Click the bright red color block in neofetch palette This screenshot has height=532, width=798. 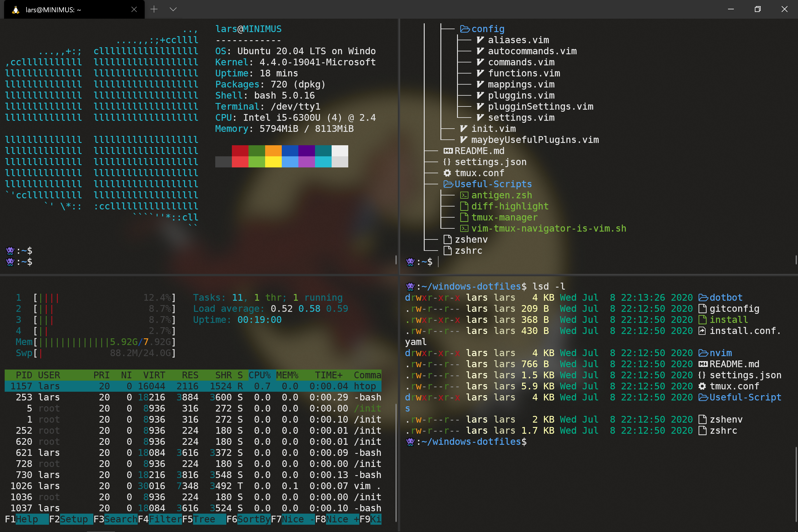pyautogui.click(x=240, y=162)
